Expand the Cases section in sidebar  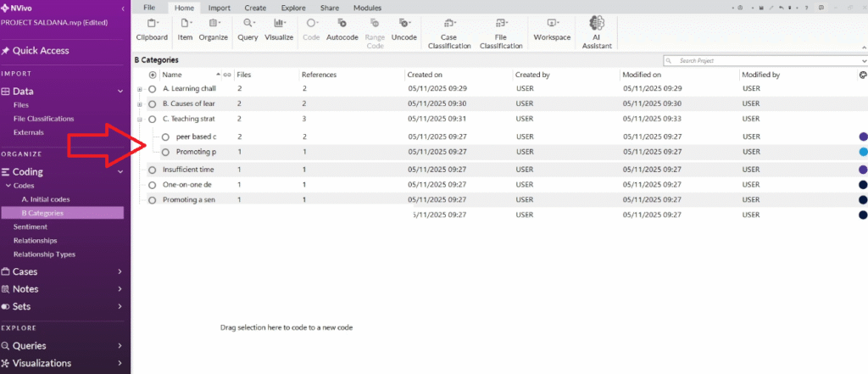point(120,272)
